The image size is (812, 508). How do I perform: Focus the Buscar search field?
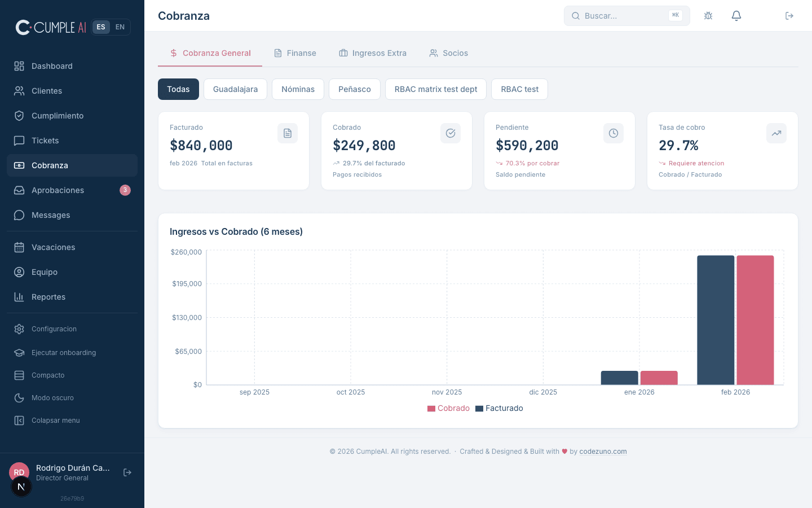click(x=623, y=16)
